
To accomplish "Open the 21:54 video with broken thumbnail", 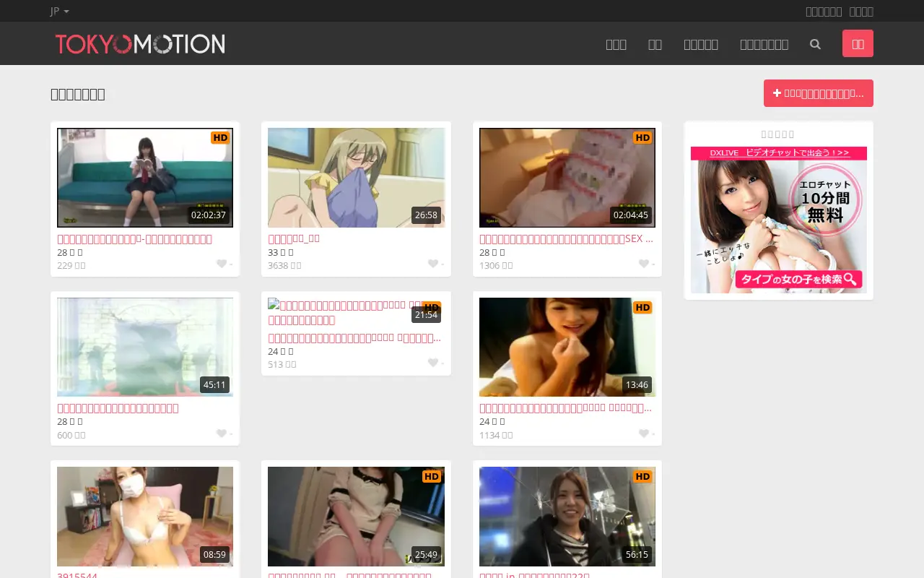I will point(356,312).
